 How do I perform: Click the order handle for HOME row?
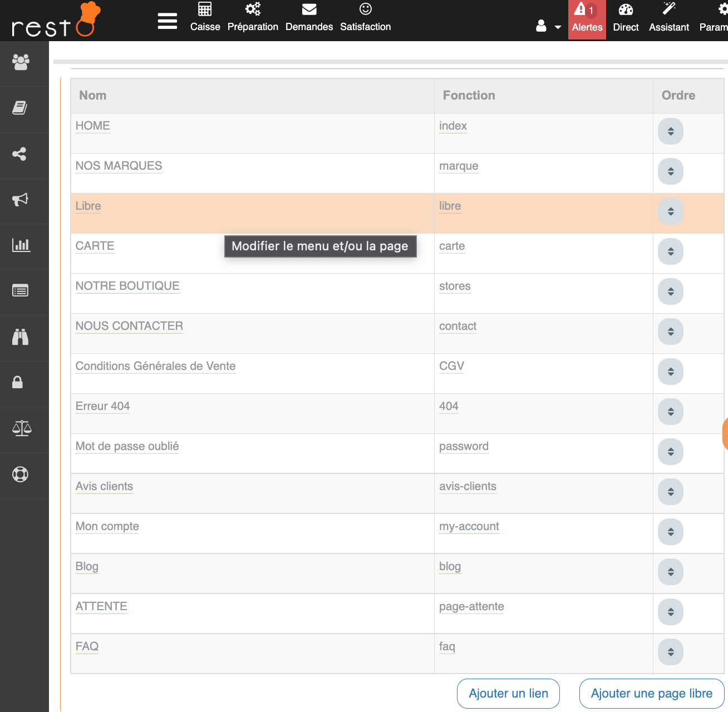coord(670,132)
